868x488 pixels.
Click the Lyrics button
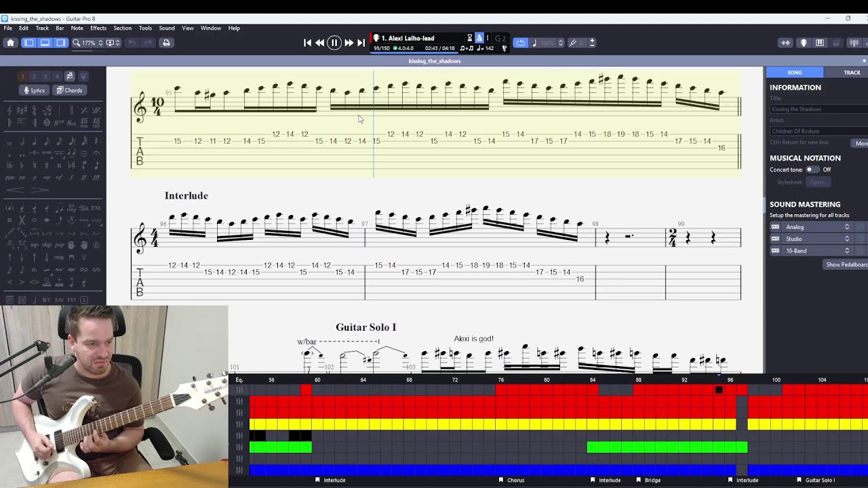pos(35,90)
